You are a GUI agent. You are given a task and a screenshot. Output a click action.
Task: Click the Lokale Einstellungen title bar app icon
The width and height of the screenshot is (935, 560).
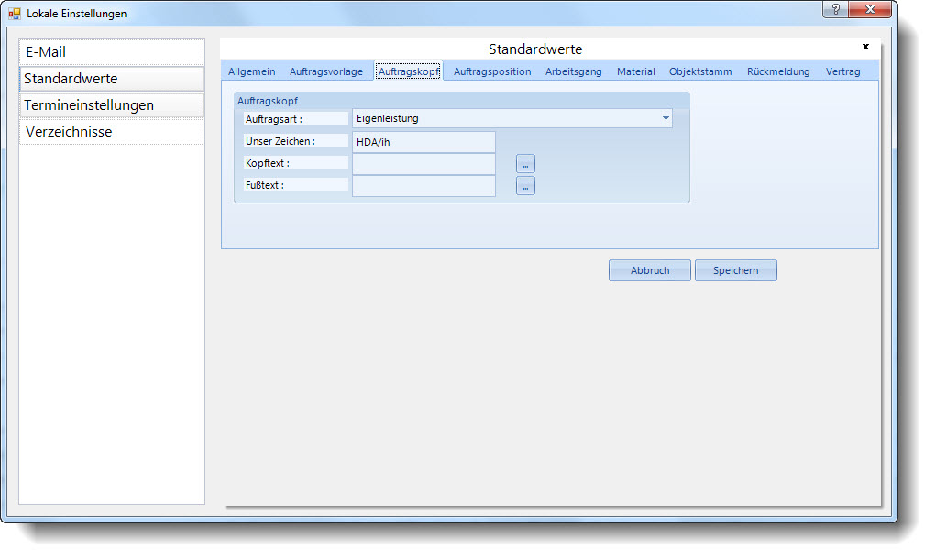point(15,13)
